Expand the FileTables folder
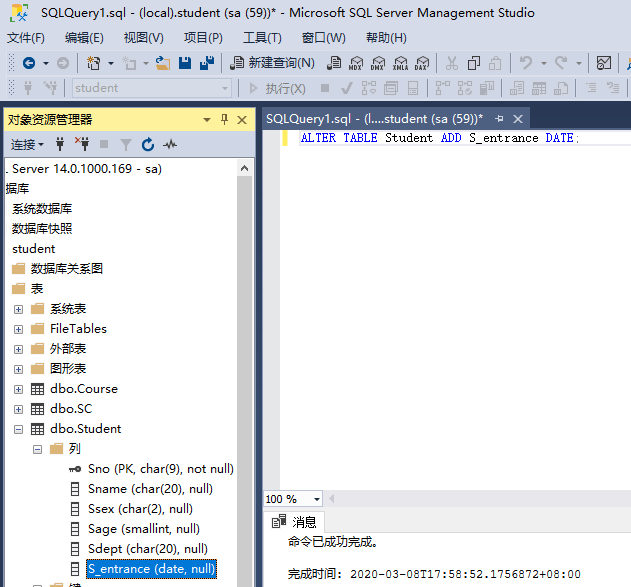The width and height of the screenshot is (631, 587). [18, 330]
